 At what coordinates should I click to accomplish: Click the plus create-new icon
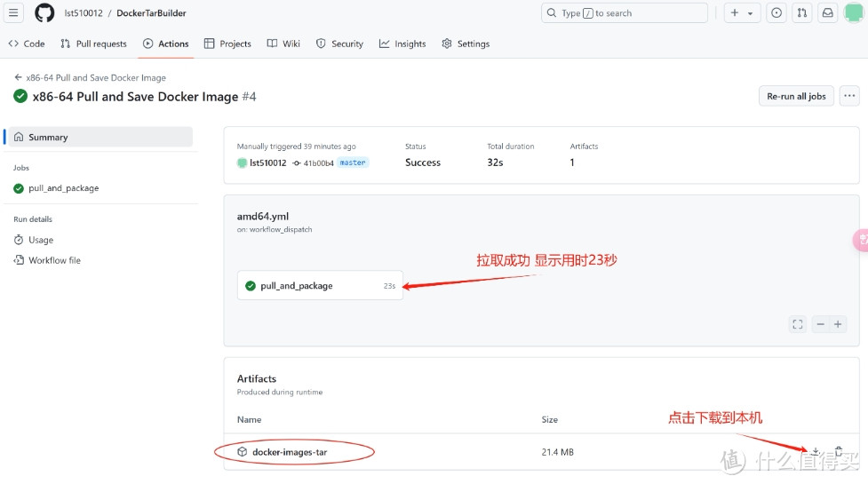tap(735, 12)
